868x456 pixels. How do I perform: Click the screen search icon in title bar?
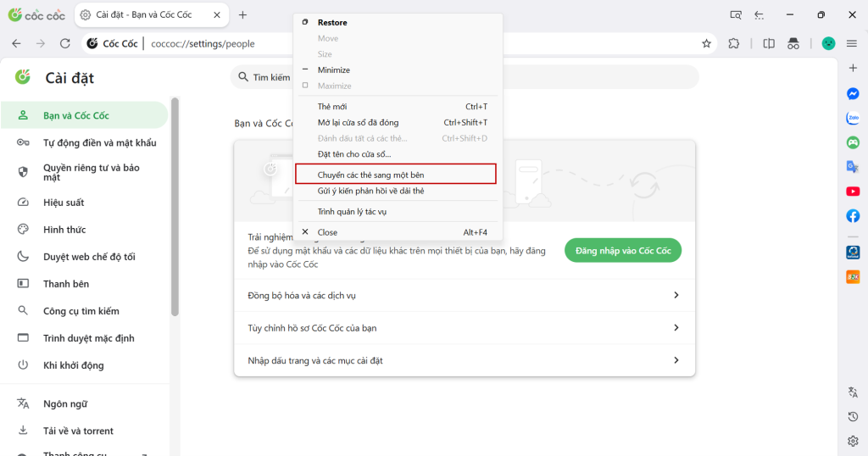736,15
